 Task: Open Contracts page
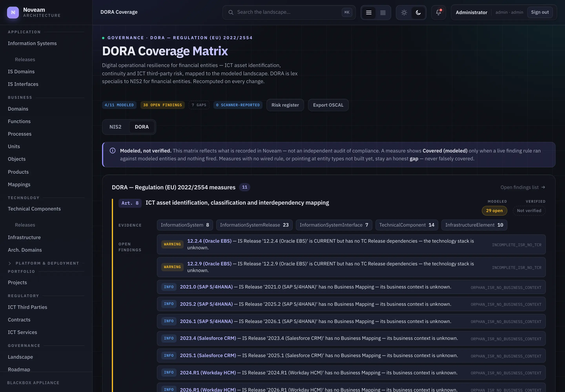click(19, 319)
